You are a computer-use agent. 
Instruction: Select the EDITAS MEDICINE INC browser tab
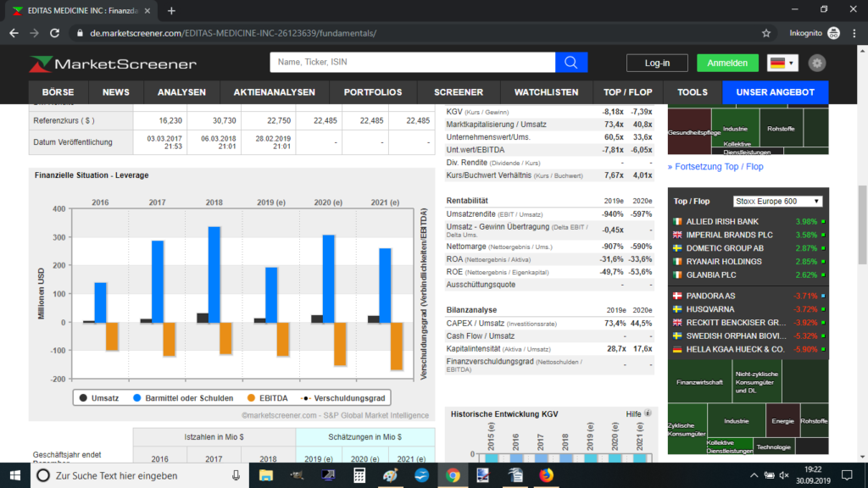click(x=81, y=10)
